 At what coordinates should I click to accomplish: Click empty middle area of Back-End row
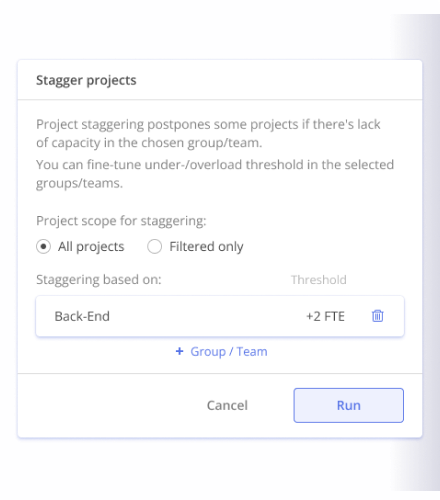[x=207, y=316]
